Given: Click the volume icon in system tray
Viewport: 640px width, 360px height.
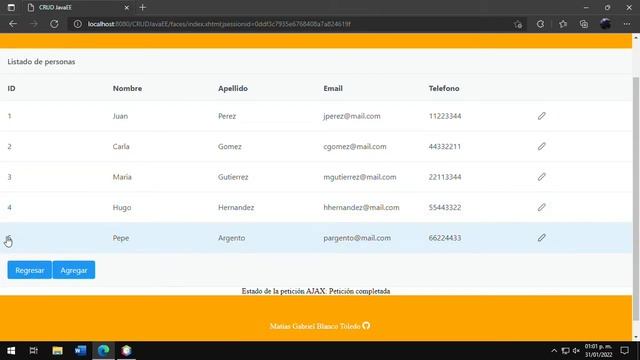Looking at the screenshot, I should [576, 351].
